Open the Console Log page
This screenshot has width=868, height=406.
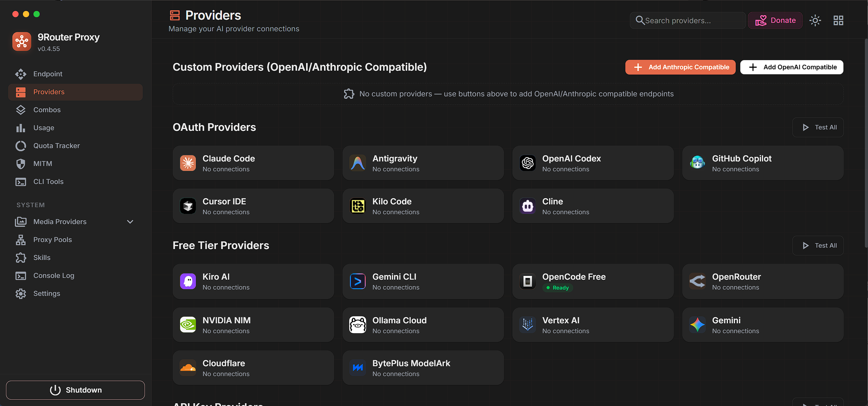pyautogui.click(x=75, y=275)
